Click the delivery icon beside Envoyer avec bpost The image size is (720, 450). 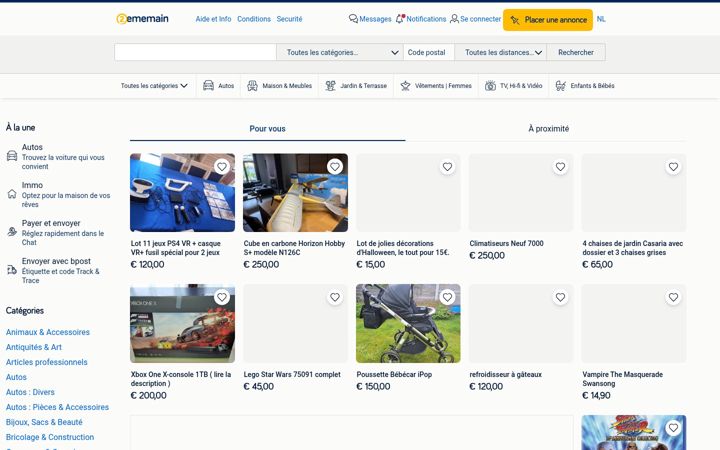click(12, 270)
